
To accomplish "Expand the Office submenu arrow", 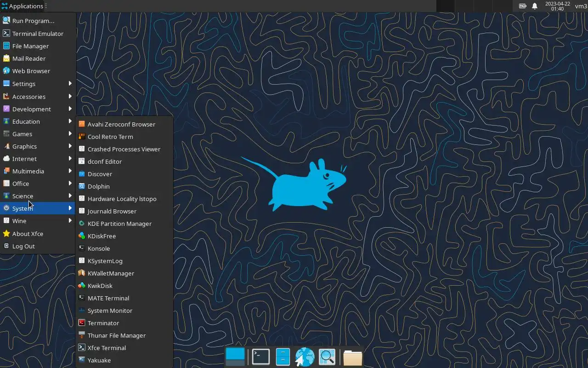I will 70,183.
